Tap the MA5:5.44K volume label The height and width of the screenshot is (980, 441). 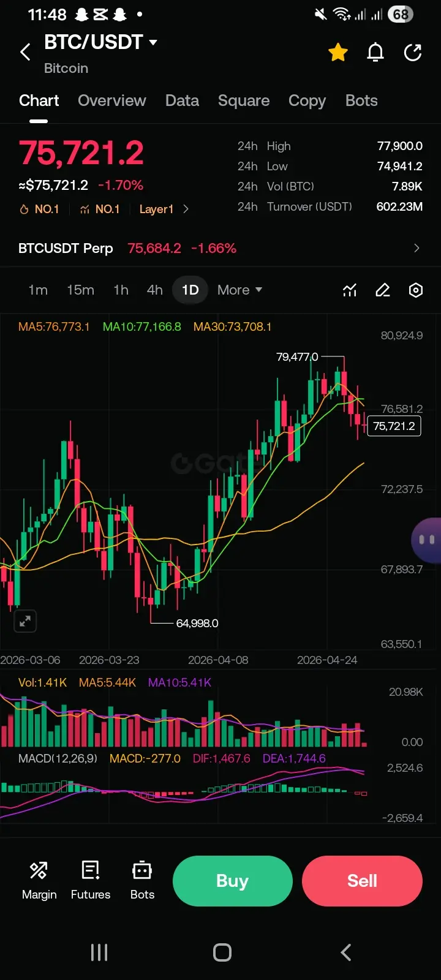[107, 682]
